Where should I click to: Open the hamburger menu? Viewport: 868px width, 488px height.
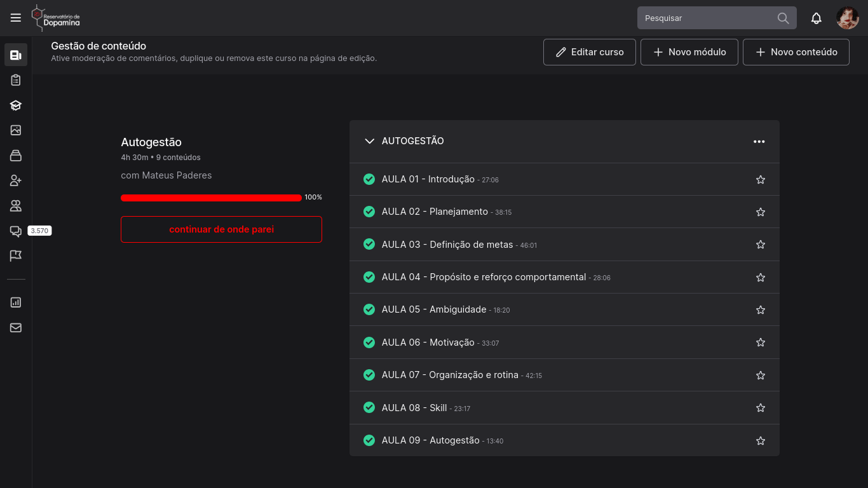tap(16, 18)
